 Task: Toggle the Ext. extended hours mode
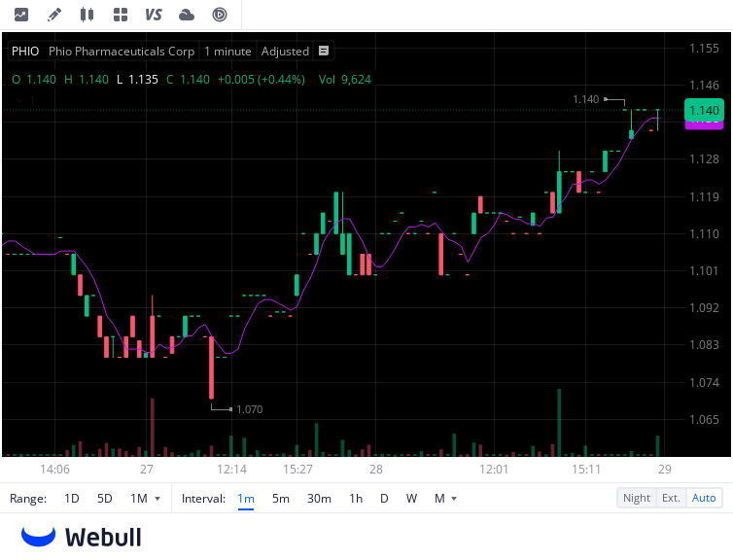671,498
